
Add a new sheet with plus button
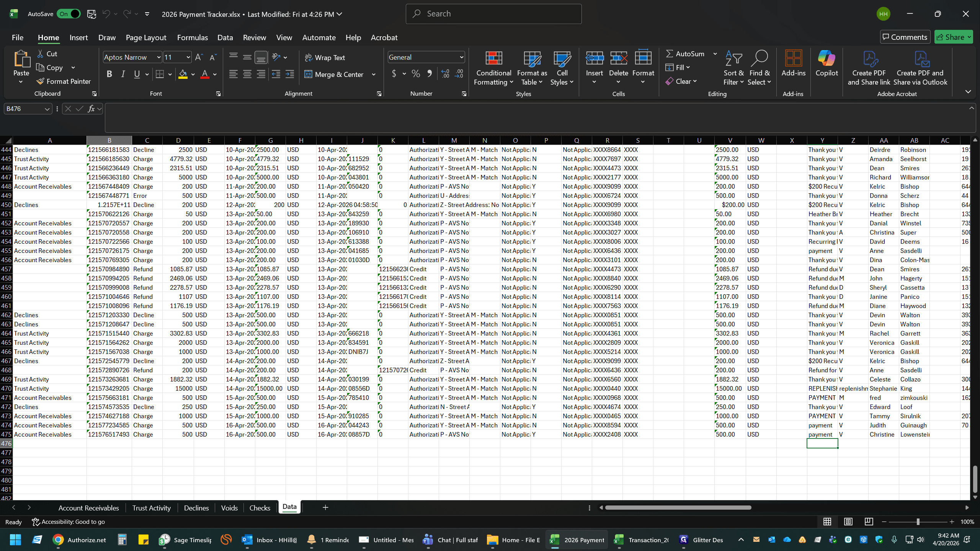tap(325, 507)
